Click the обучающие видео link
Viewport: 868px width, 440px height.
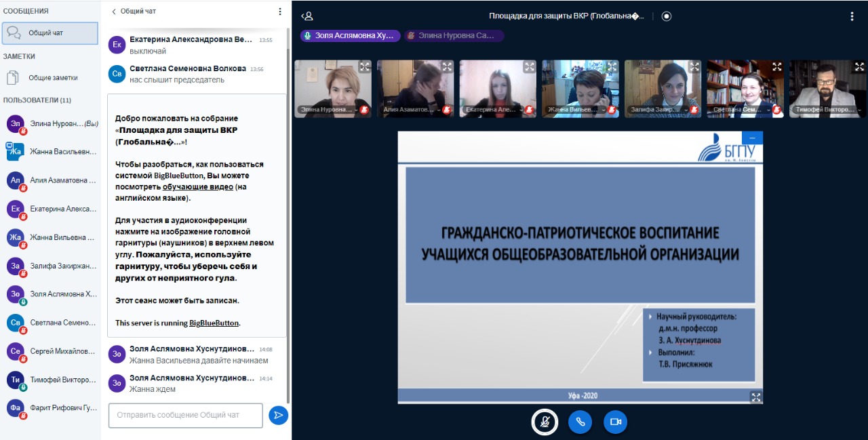coord(197,186)
